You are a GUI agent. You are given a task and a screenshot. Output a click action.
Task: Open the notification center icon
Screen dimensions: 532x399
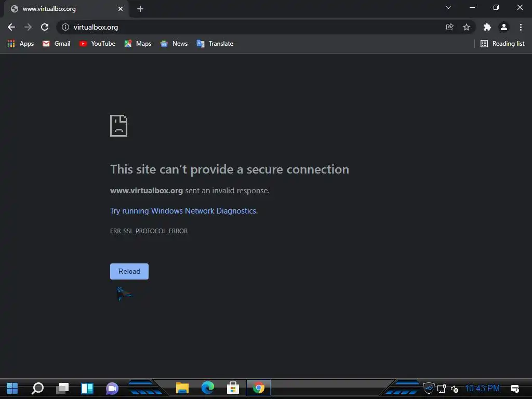pos(515,389)
